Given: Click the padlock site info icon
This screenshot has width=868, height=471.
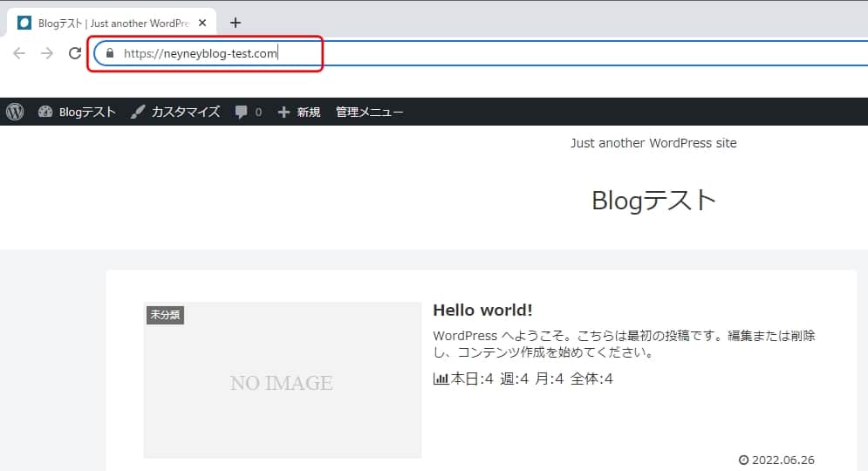Looking at the screenshot, I should tap(110, 53).
